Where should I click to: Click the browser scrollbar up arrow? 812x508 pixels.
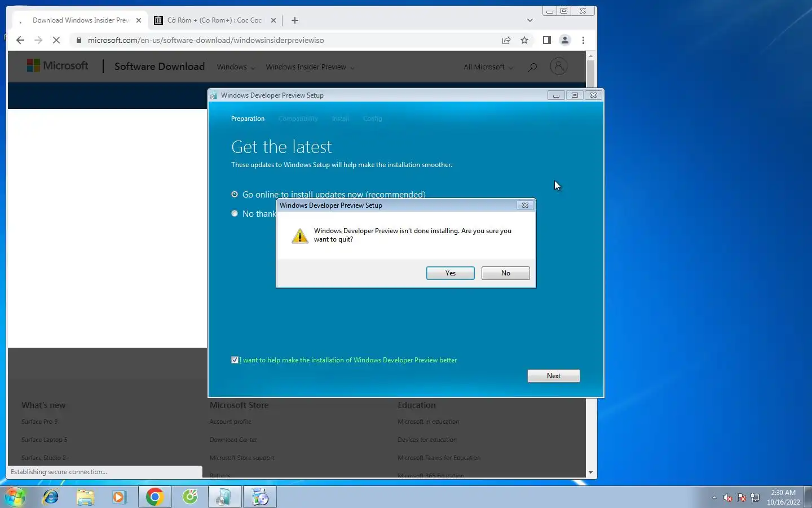pos(590,55)
